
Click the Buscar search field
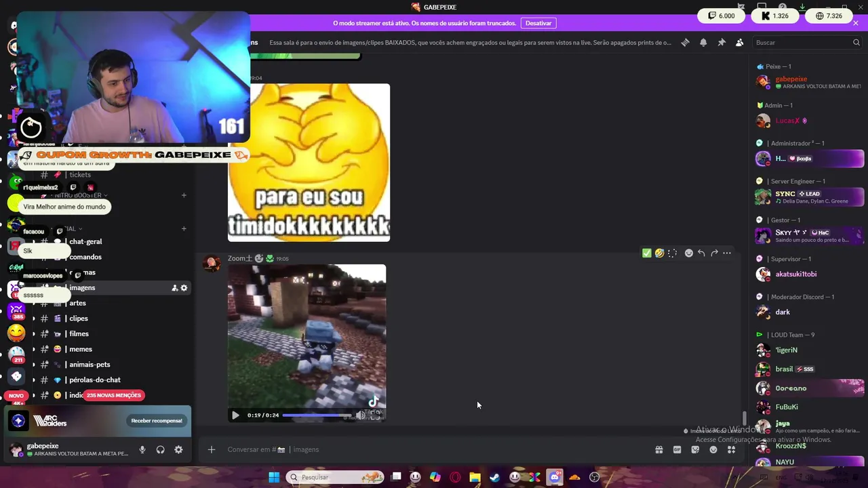pyautogui.click(x=807, y=42)
